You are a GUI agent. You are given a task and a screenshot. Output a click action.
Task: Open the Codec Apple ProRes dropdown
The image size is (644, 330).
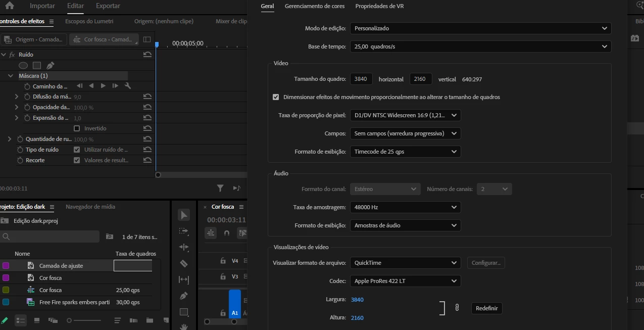405,281
